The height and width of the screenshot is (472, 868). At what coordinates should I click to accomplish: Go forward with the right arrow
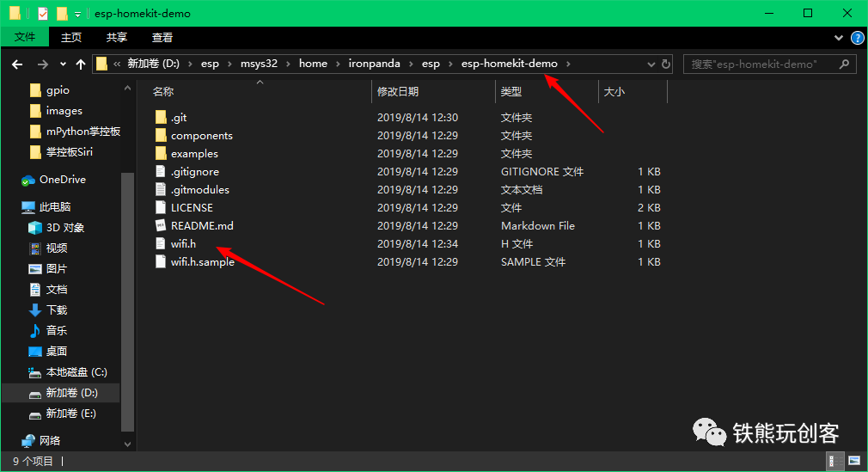pyautogui.click(x=43, y=64)
